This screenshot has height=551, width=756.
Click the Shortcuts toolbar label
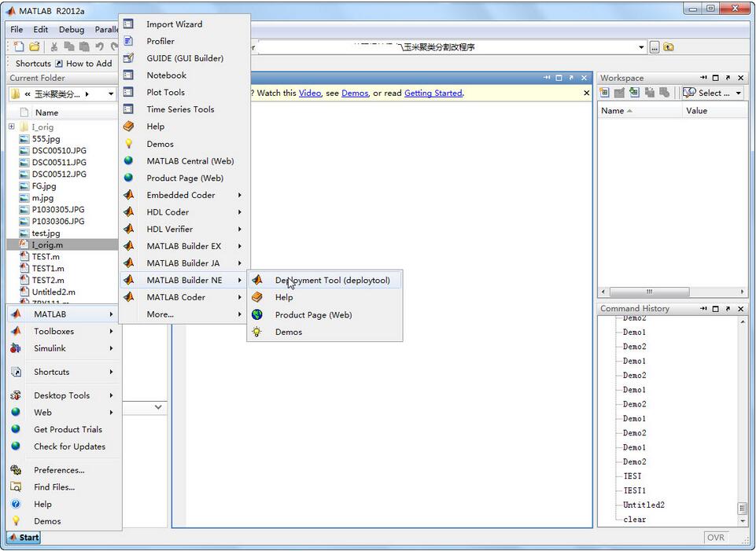click(33, 64)
